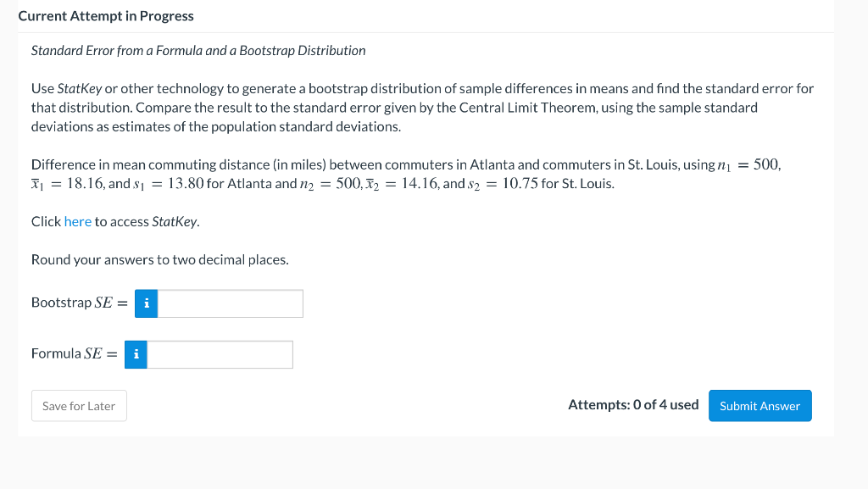Click the 'Round your answers' instruction text
The width and height of the screenshot is (868, 489).
[160, 259]
